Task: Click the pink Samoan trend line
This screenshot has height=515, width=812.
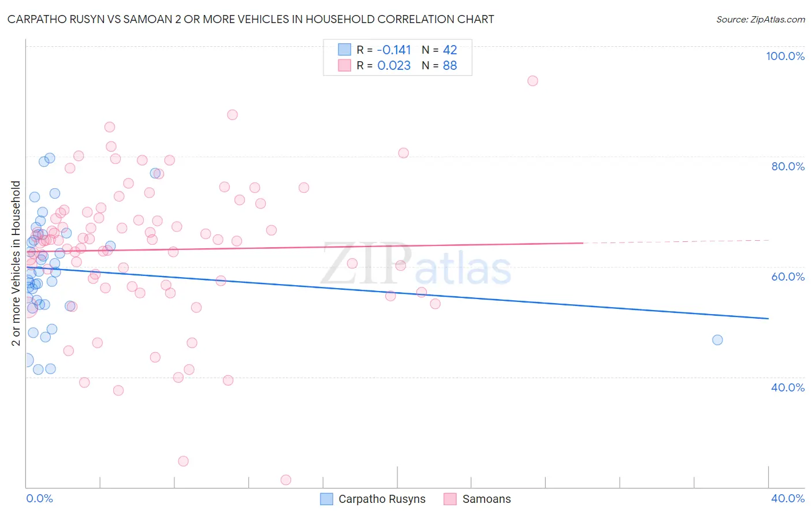Action: (x=305, y=247)
